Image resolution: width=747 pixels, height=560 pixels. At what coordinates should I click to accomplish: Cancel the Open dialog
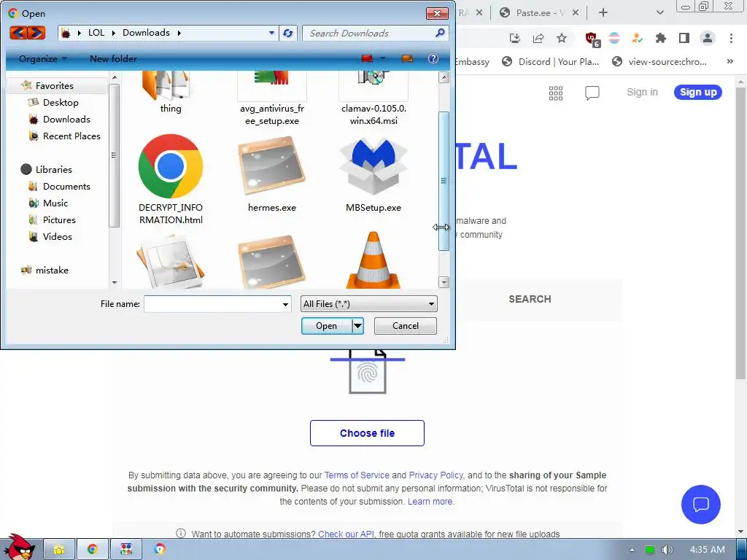[406, 326]
